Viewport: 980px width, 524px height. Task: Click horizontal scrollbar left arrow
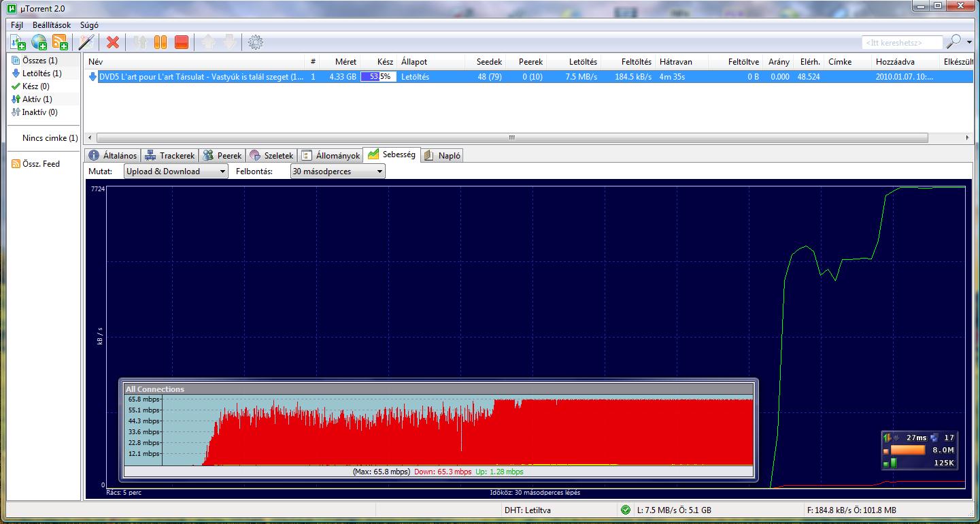pyautogui.click(x=90, y=137)
